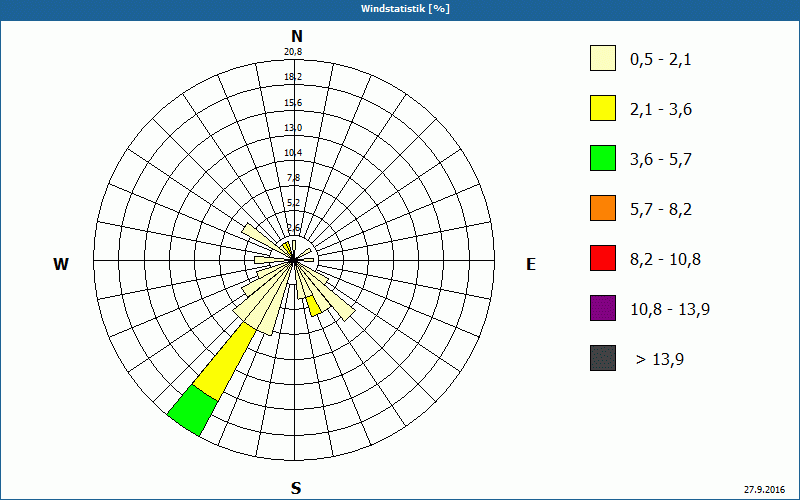Click the long yellow segment of the southwest bar
Viewport: 800px width, 500px height.
click(224, 362)
